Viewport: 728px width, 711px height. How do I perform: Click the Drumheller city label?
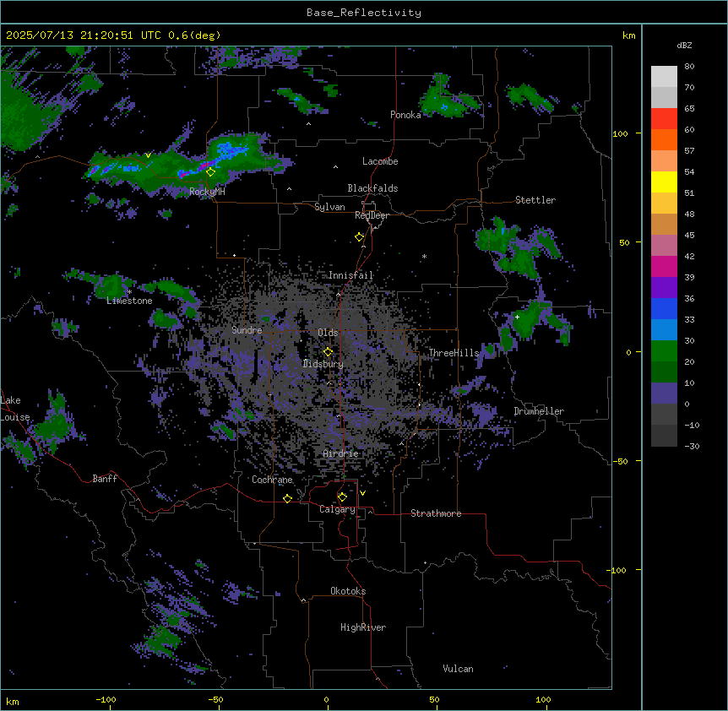point(539,411)
